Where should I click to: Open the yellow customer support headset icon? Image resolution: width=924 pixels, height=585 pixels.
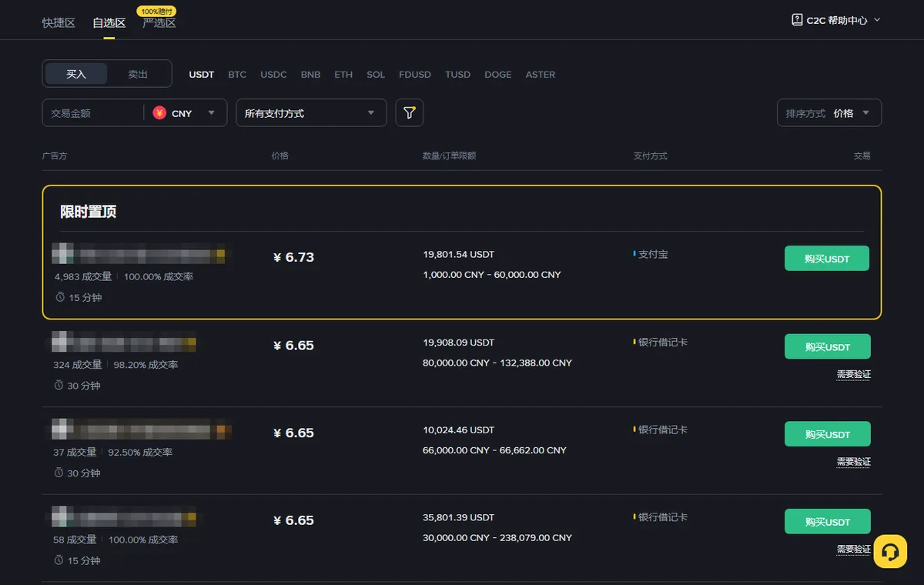point(890,552)
